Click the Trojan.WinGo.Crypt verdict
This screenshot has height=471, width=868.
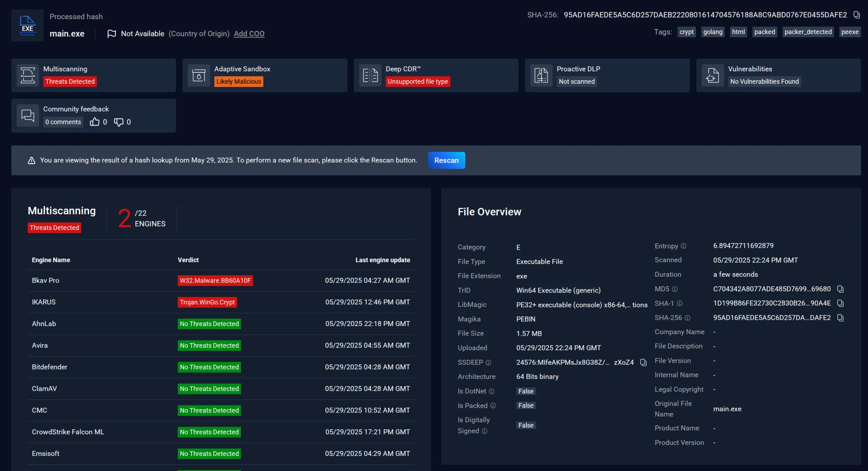click(x=207, y=302)
